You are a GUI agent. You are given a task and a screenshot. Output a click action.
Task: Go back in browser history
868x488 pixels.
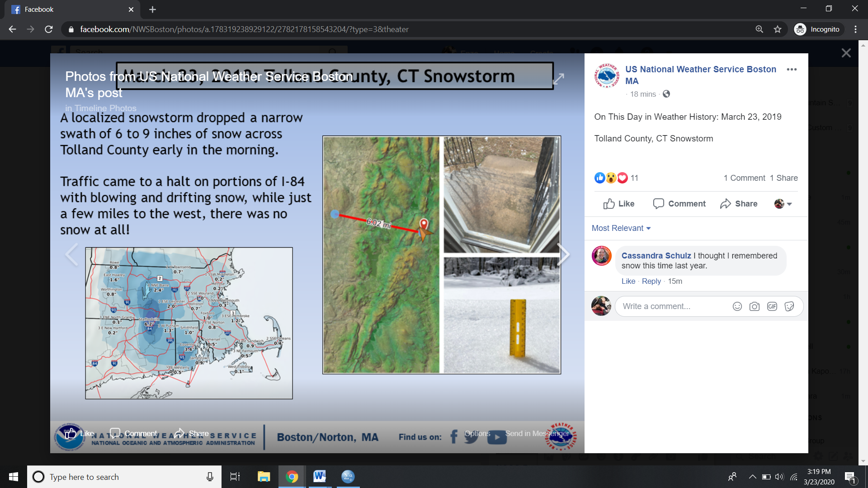pos(12,29)
